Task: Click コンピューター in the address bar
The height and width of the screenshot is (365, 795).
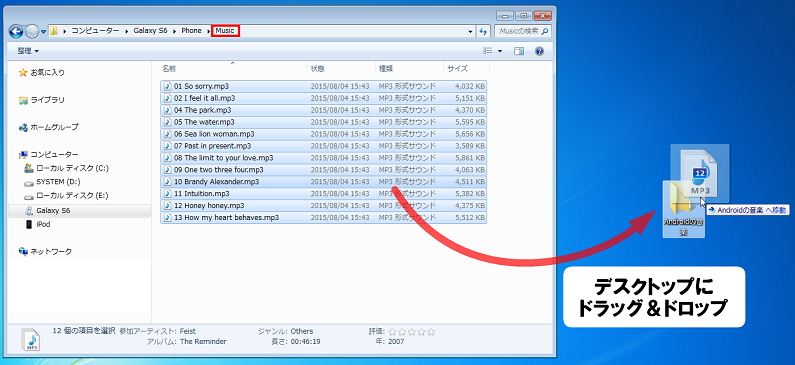Action: coord(95,31)
